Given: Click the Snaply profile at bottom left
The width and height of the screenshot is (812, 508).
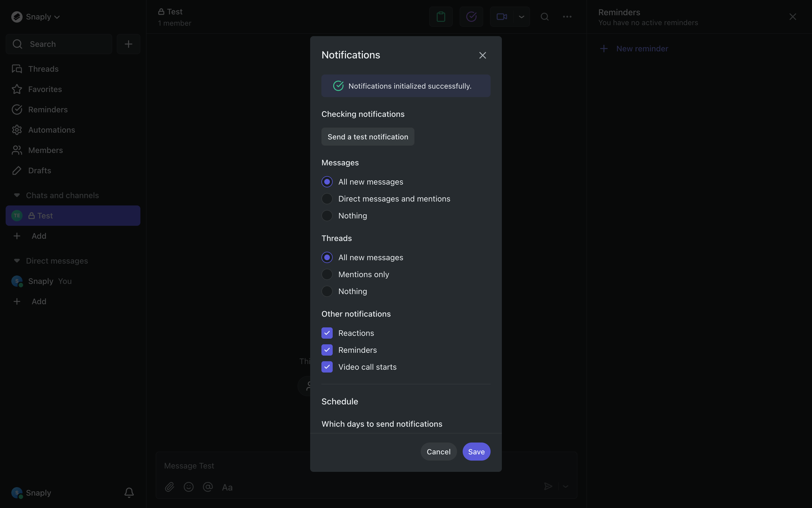Looking at the screenshot, I should [31, 493].
